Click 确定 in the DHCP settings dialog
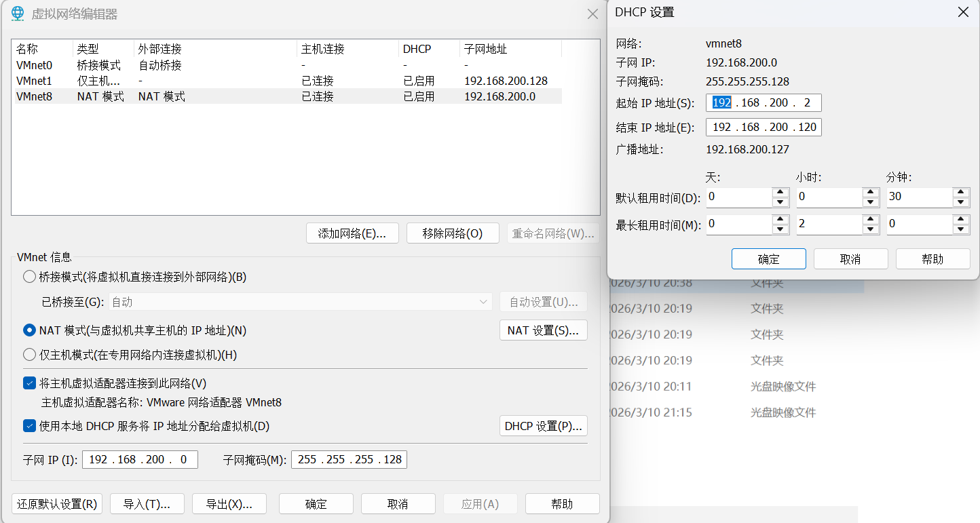The width and height of the screenshot is (980, 523). pyautogui.click(x=768, y=259)
